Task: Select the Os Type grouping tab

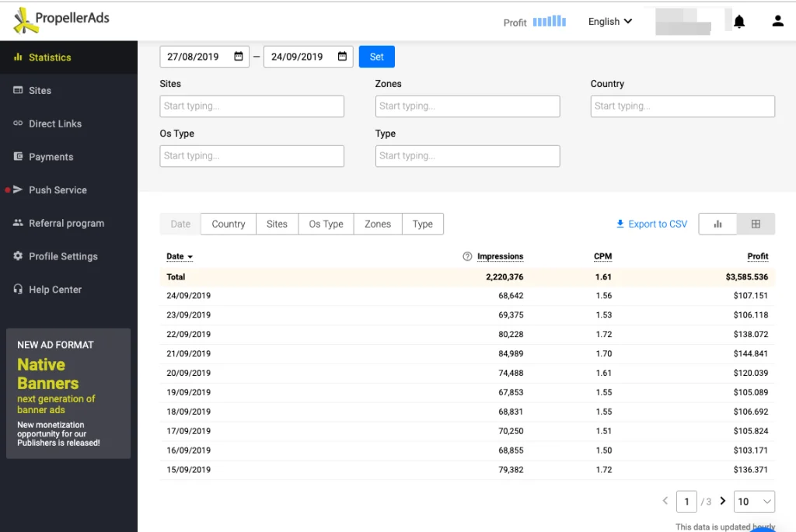Action: tap(326, 224)
